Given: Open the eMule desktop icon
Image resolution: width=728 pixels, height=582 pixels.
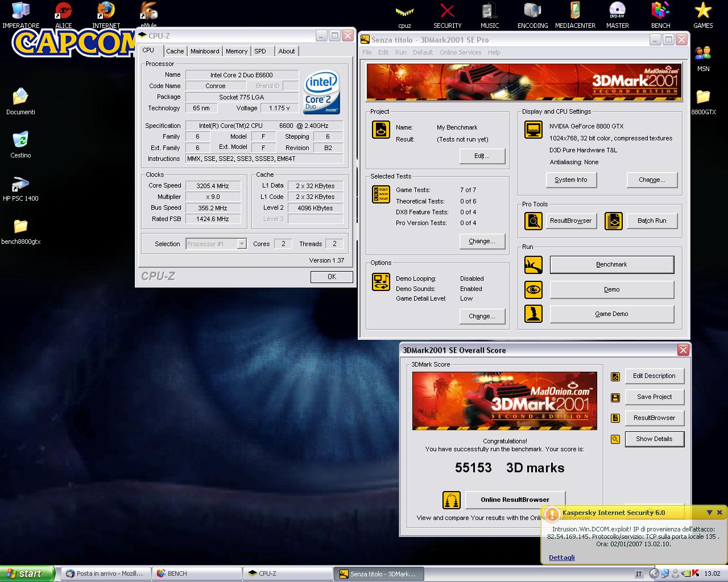Looking at the screenshot, I should point(148,11).
